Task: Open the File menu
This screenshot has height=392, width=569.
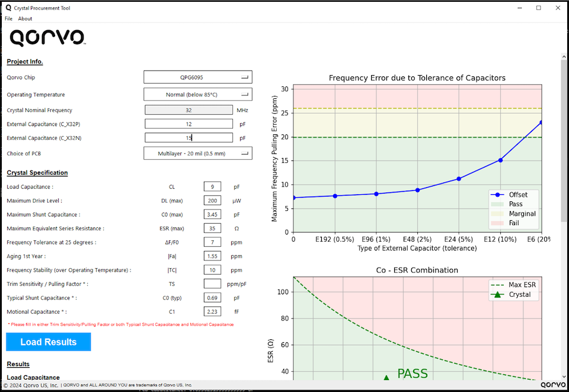Action: click(x=8, y=18)
